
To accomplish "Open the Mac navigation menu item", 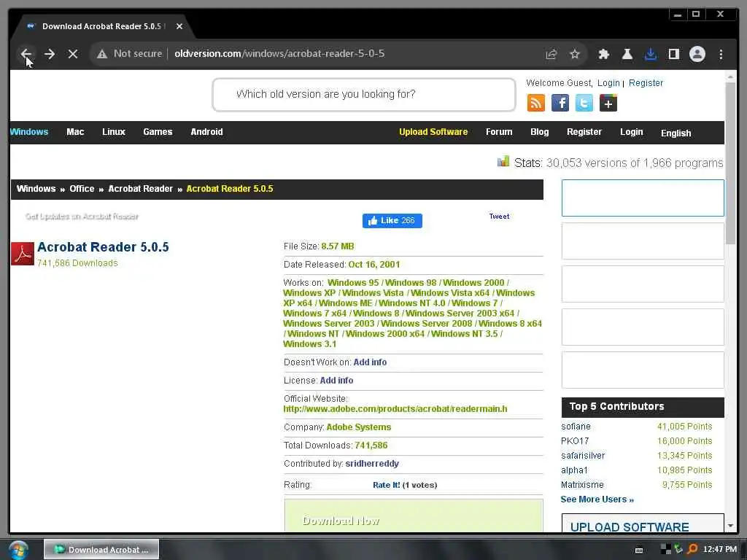I will pyautogui.click(x=75, y=132).
